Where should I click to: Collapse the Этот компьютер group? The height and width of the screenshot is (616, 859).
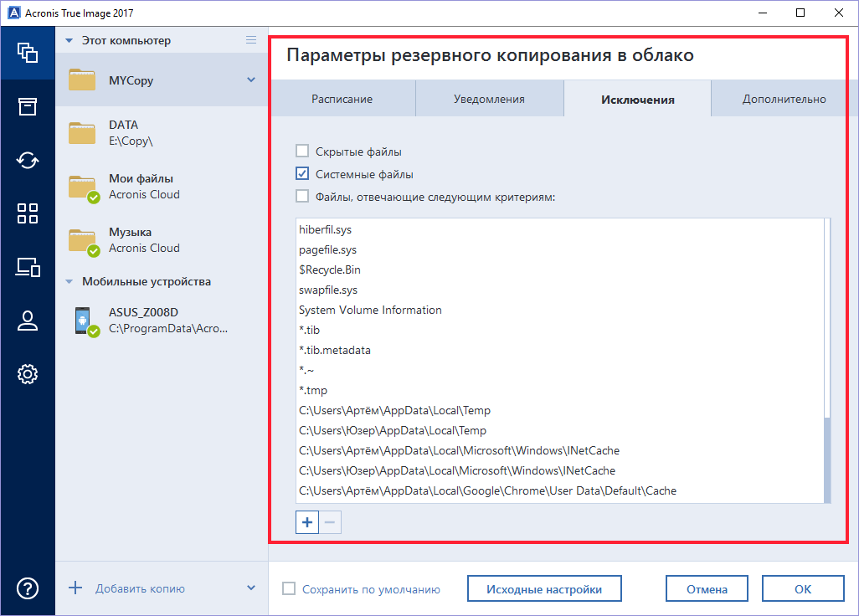pyautogui.click(x=69, y=40)
